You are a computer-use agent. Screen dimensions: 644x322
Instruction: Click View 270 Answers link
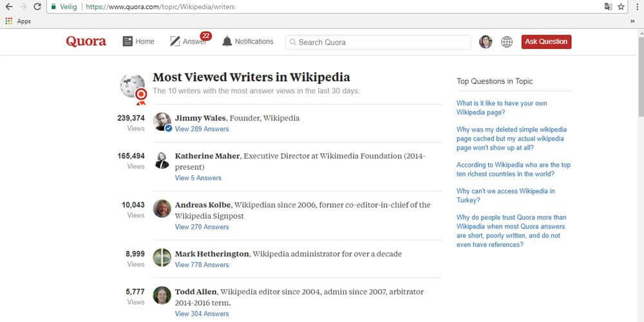pos(202,227)
